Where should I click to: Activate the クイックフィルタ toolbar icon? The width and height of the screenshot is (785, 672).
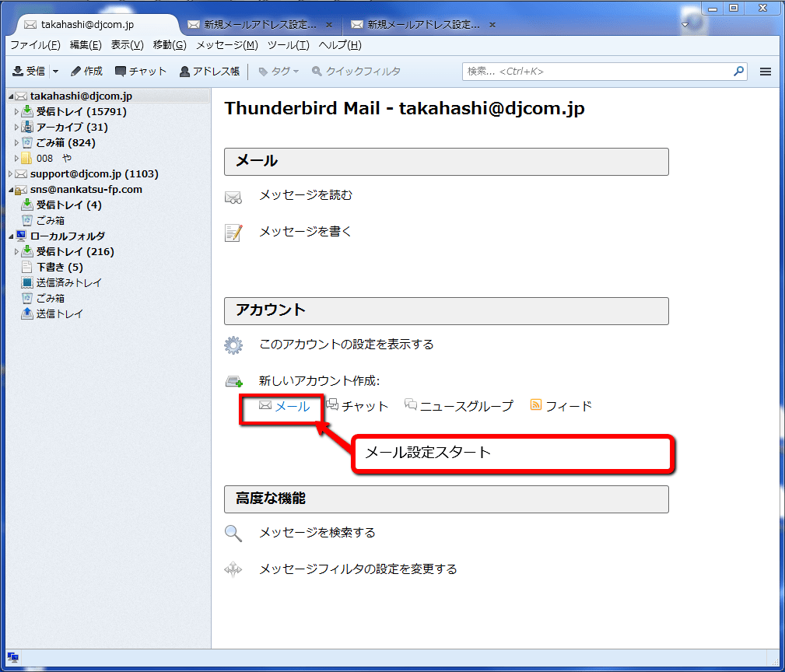point(358,71)
